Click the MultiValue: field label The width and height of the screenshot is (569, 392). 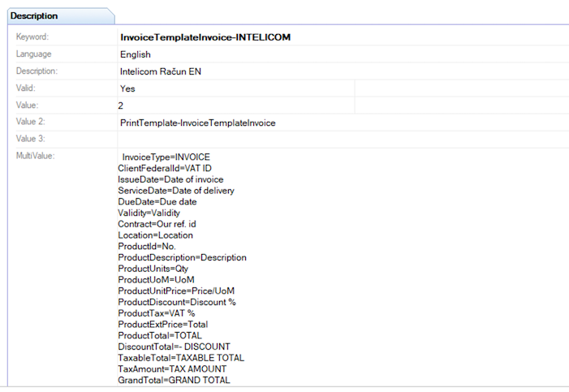tap(35, 156)
